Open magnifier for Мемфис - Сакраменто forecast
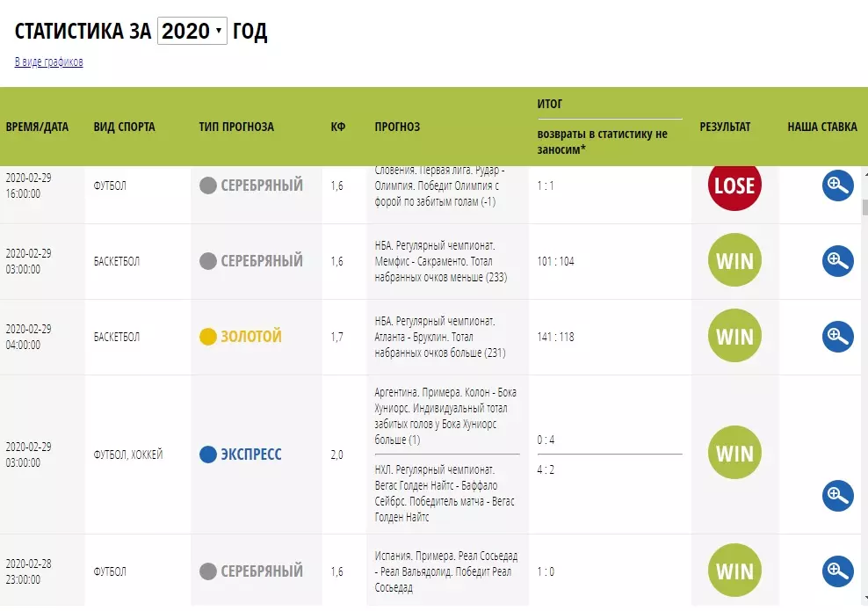868x611 pixels. (837, 260)
